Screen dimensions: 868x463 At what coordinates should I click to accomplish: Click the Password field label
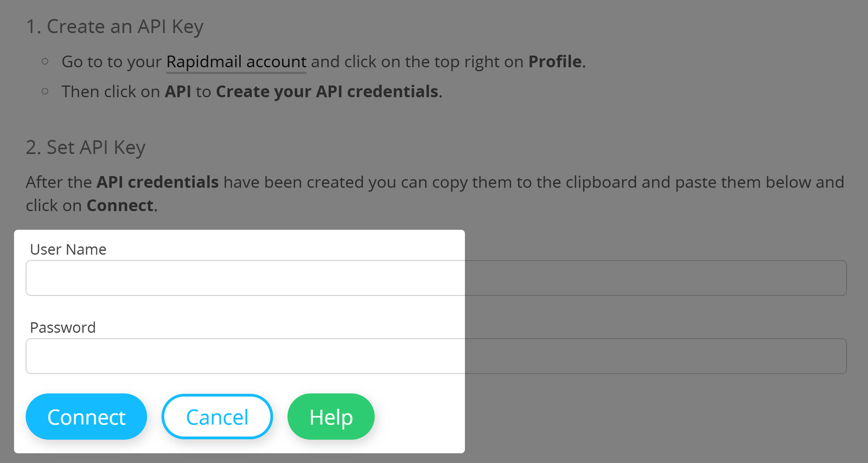point(63,327)
